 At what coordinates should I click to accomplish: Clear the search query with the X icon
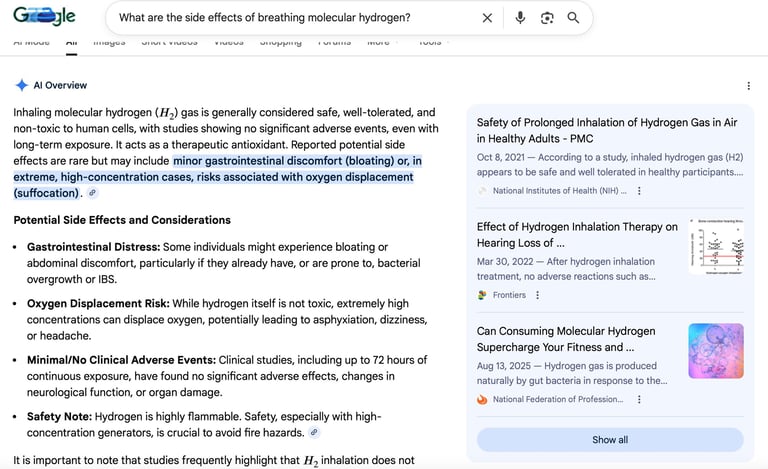(487, 18)
